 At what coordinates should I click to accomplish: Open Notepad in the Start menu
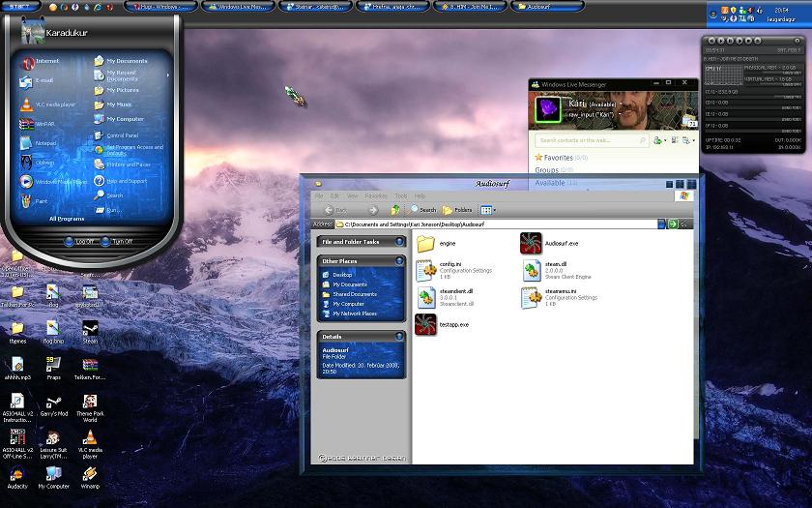[x=39, y=143]
